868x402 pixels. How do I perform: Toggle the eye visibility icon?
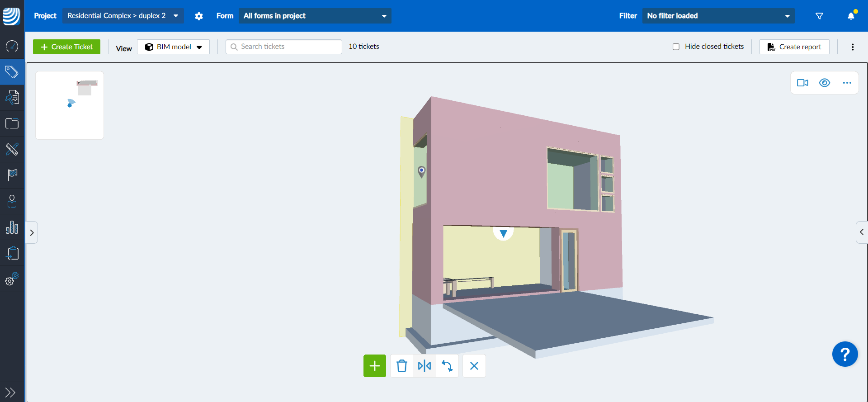pos(825,83)
